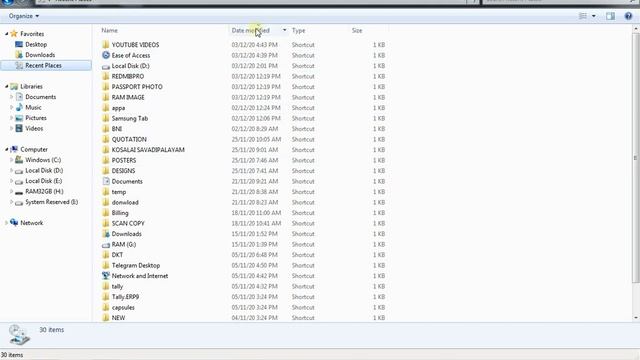The image size is (640, 360).
Task: Expand the Music library
Action: 11,107
